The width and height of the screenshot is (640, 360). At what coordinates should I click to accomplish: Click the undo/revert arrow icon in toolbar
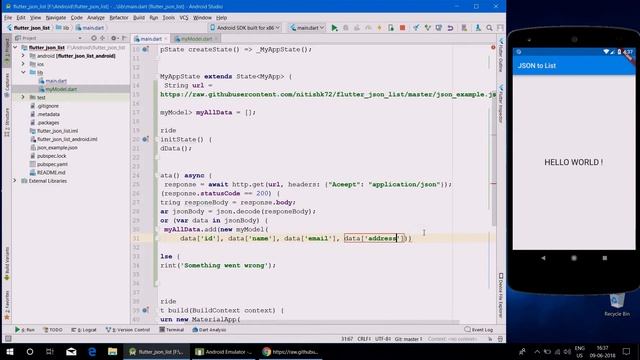(450, 28)
